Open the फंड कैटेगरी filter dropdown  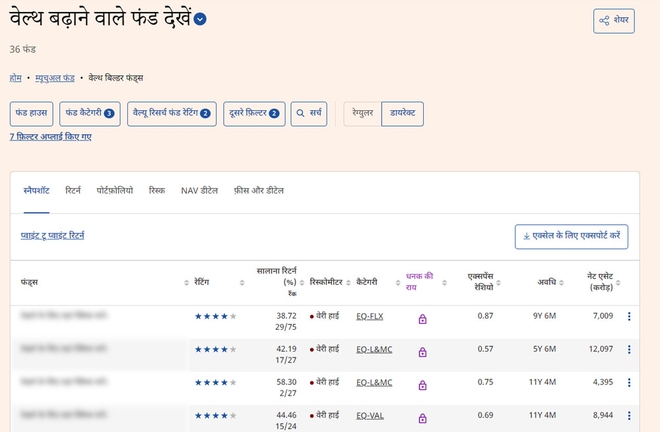pyautogui.click(x=90, y=114)
